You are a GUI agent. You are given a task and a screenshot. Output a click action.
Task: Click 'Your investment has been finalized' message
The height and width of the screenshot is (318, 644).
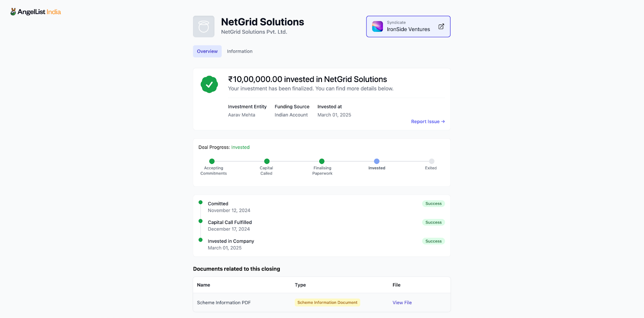click(311, 88)
